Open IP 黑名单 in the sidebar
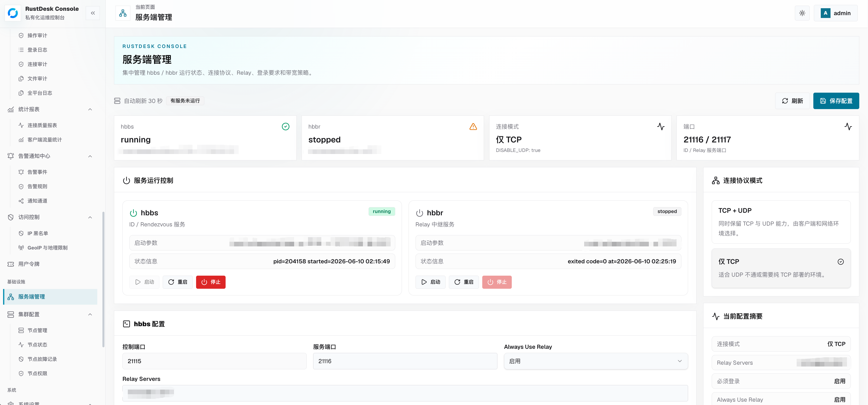Image resolution: width=868 pixels, height=405 pixels. click(x=38, y=233)
